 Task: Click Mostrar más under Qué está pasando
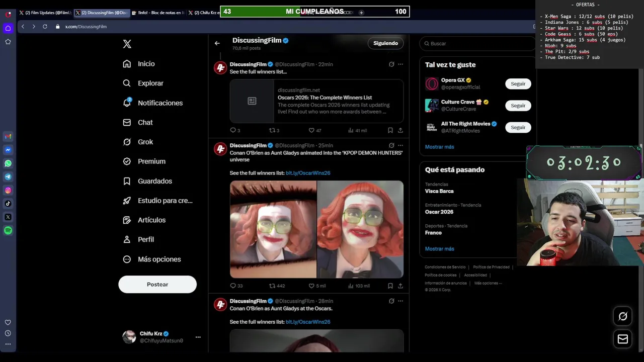pos(439,249)
